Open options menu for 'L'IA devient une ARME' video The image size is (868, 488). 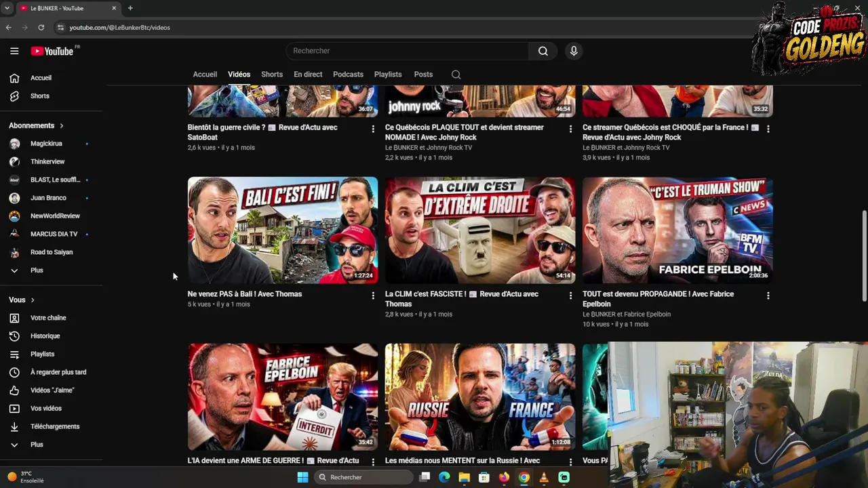click(x=372, y=462)
